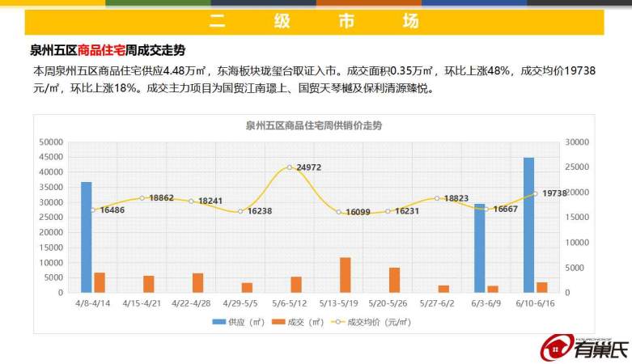Click the 成交均价19738 text in the paragraph
632x364 pixels.
coord(558,71)
